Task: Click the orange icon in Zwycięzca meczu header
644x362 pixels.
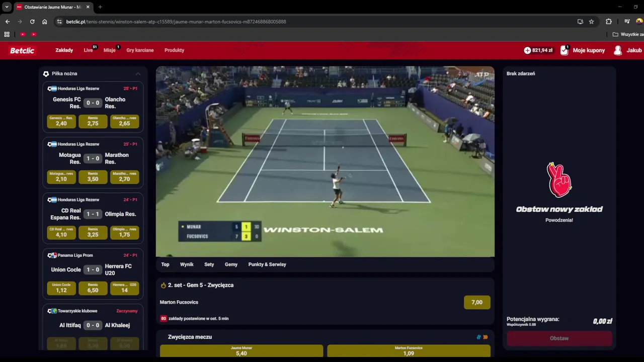Action: point(486,337)
